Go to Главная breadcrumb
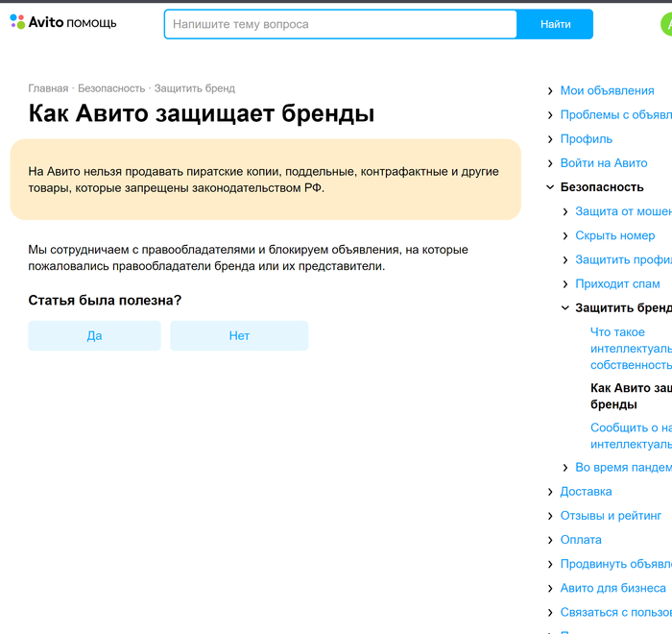The image size is (672, 634). [48, 88]
